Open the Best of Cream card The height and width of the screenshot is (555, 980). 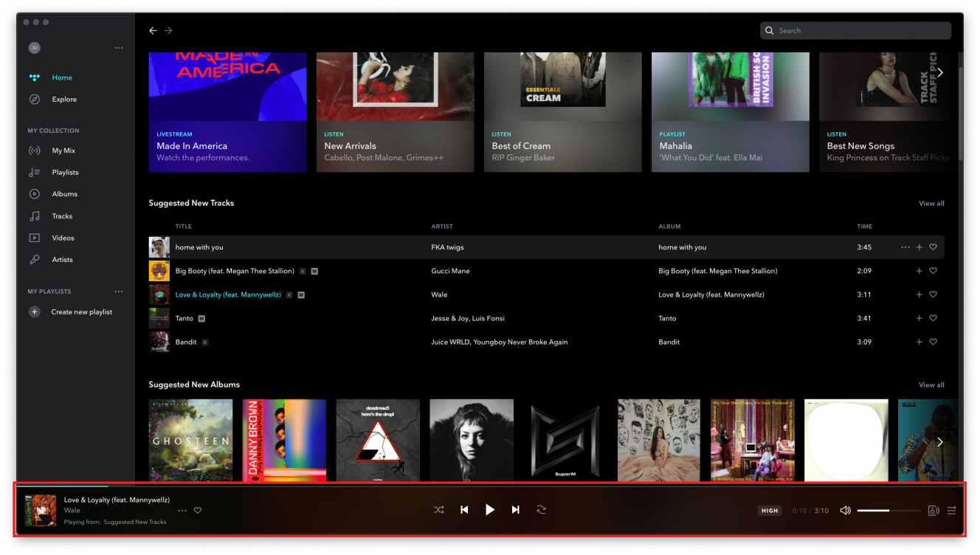click(562, 112)
